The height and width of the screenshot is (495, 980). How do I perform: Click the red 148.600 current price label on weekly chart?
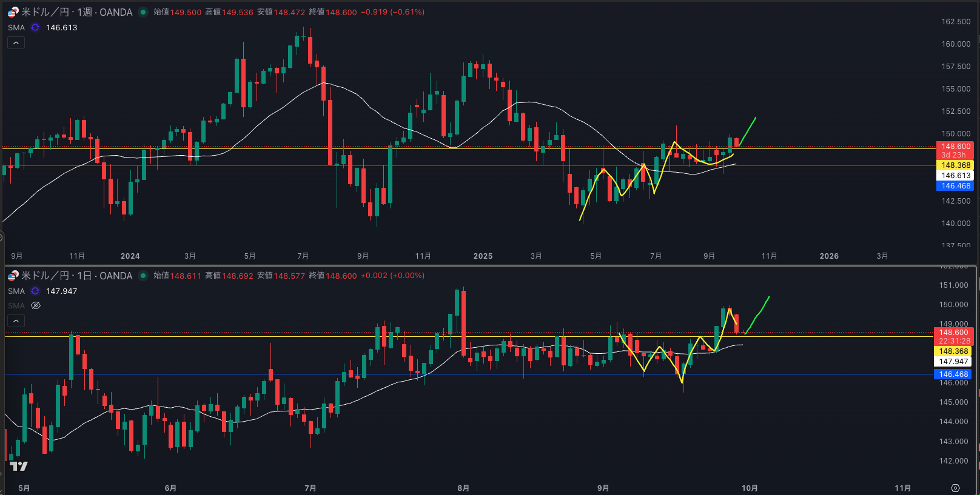955,147
